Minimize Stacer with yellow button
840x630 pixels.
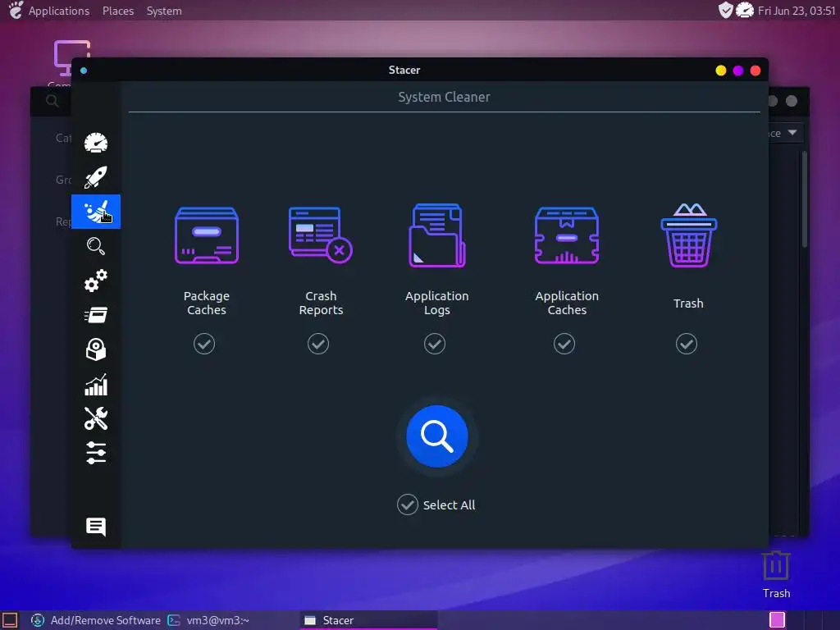coord(720,71)
